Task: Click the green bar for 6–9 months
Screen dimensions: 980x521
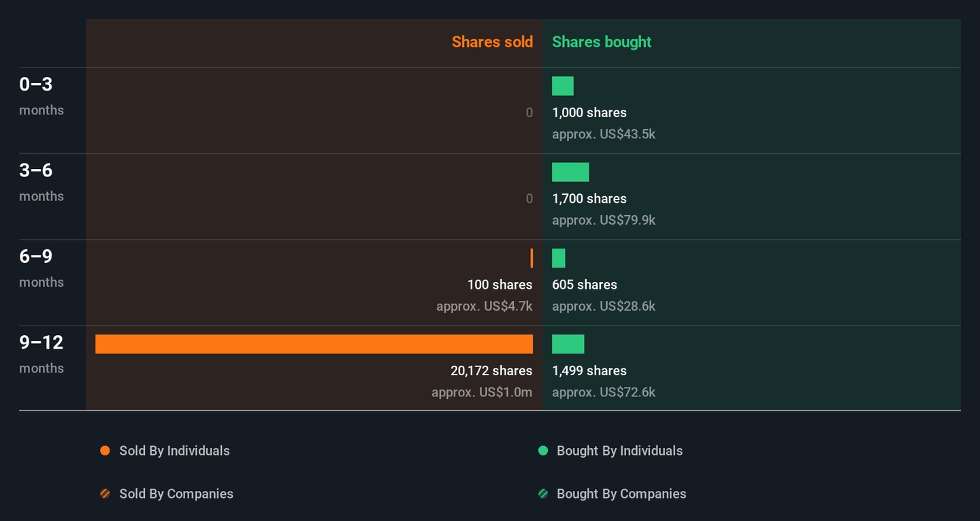Action: [559, 258]
